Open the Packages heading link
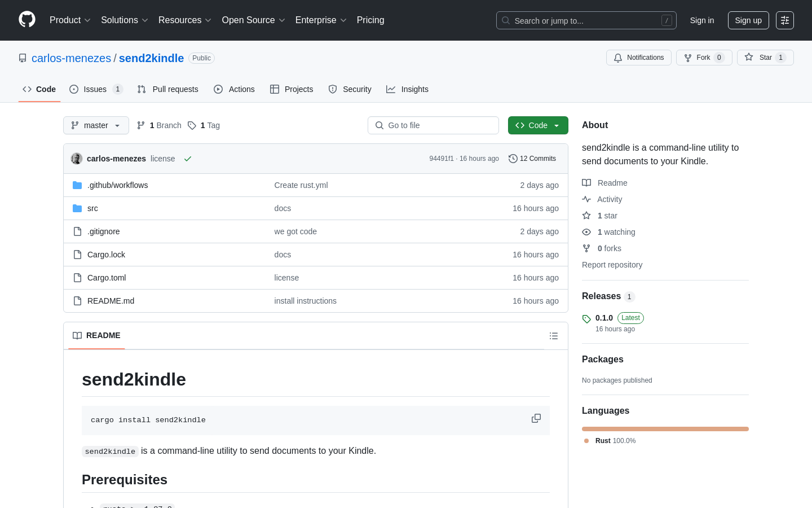This screenshot has height=508, width=812. tap(602, 360)
